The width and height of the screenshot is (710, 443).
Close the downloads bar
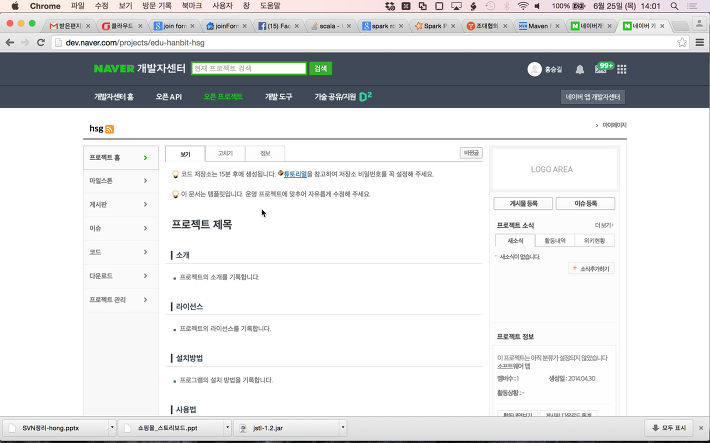click(x=701, y=428)
